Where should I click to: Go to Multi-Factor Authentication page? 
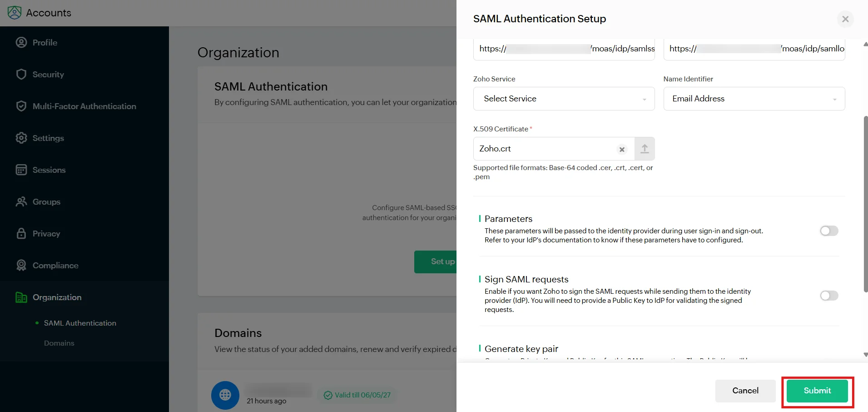(84, 106)
